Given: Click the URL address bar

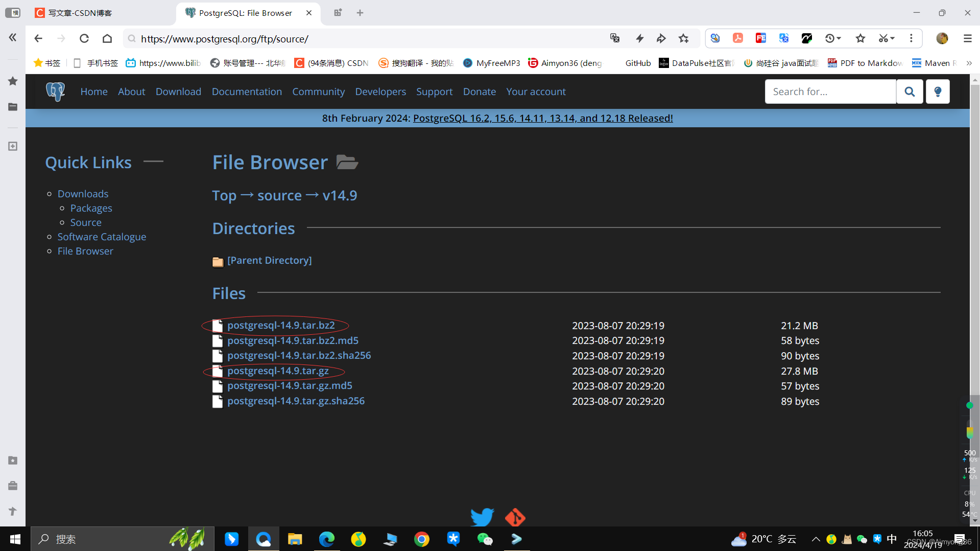Looking at the screenshot, I should coord(368,38).
